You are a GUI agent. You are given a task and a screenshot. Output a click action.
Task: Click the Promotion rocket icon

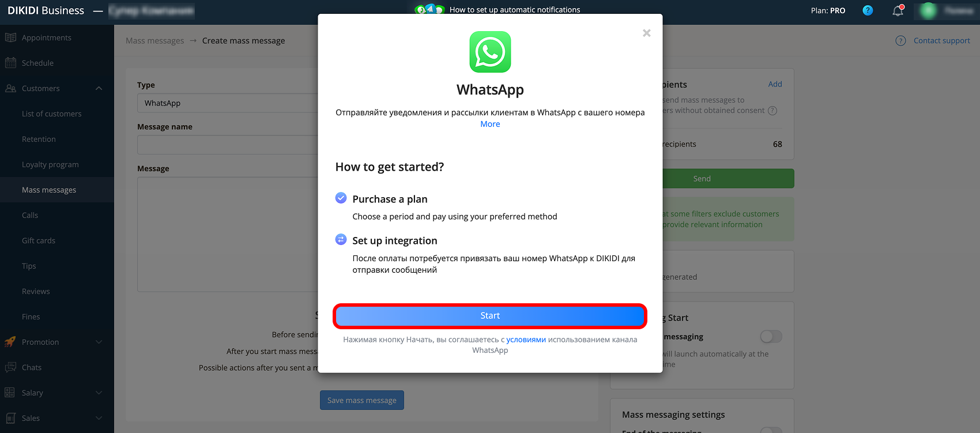coord(10,342)
